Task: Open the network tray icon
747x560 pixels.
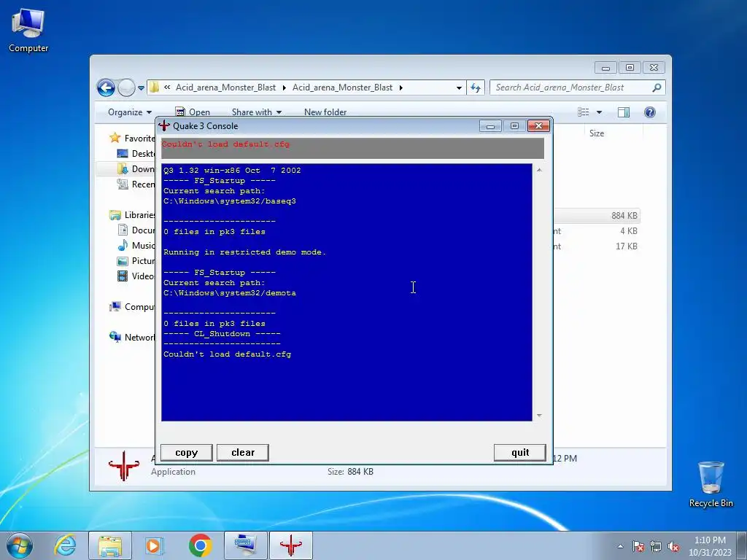Action: pos(656,546)
